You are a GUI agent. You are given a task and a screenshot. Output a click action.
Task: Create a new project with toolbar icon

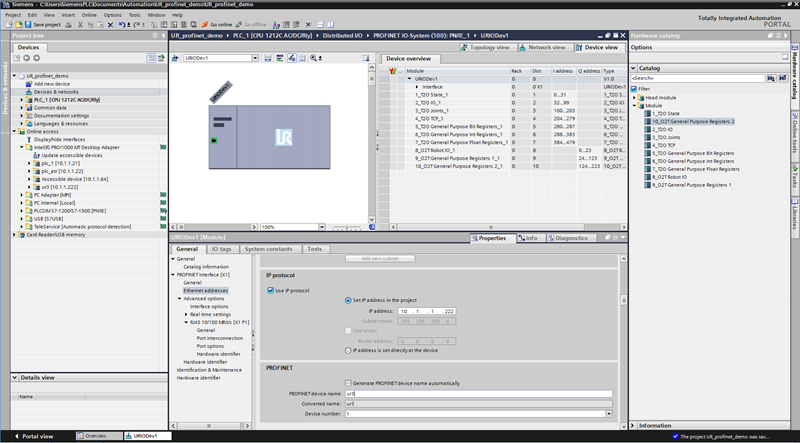9,24
